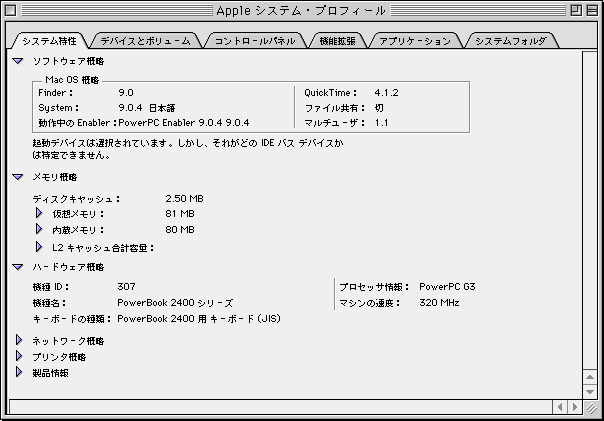Click the window collapse (windowshade) box
The width and height of the screenshot is (604, 421).
[x=592, y=10]
